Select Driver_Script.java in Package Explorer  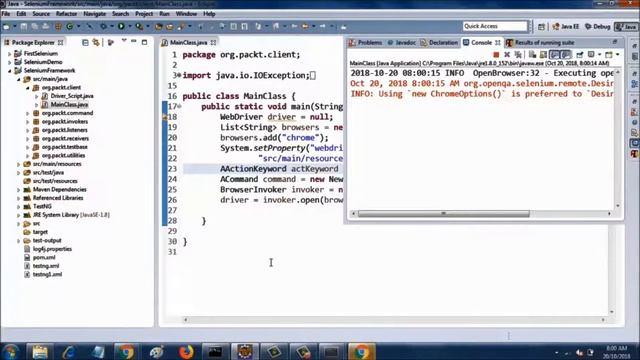point(72,96)
